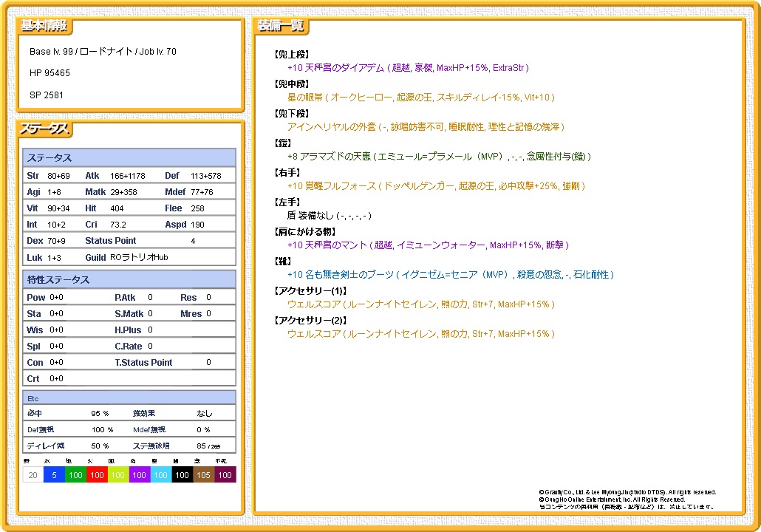This screenshot has height=532, width=761.
Task: Click the green earth element swatch
Action: pos(75,475)
